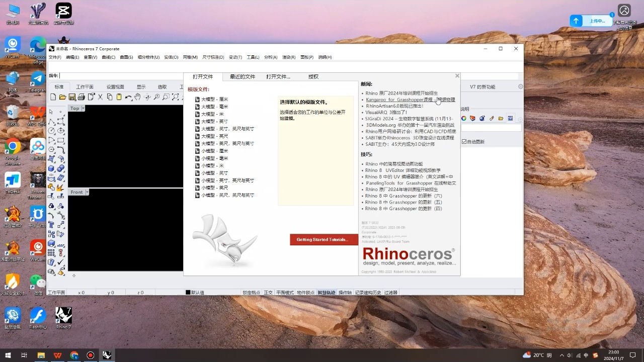Click the New file icon in Rhino toolbar

[53, 97]
